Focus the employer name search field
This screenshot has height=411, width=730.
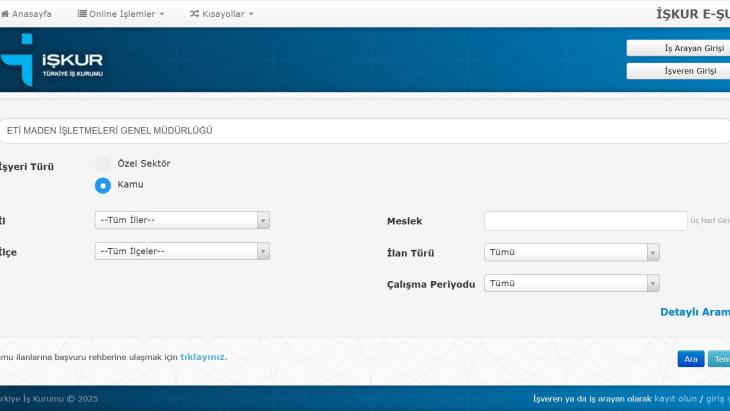tap(365, 131)
